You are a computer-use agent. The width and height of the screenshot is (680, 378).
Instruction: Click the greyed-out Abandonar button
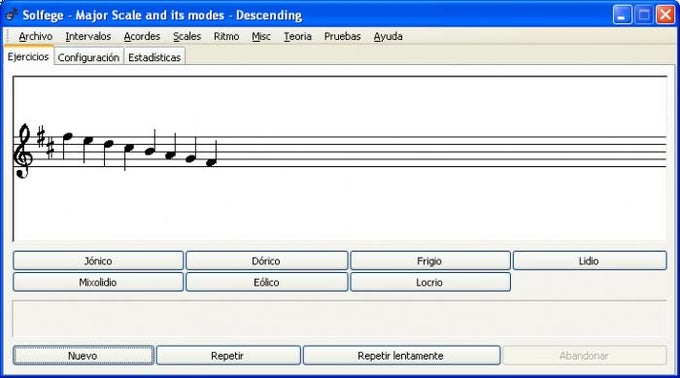click(584, 355)
